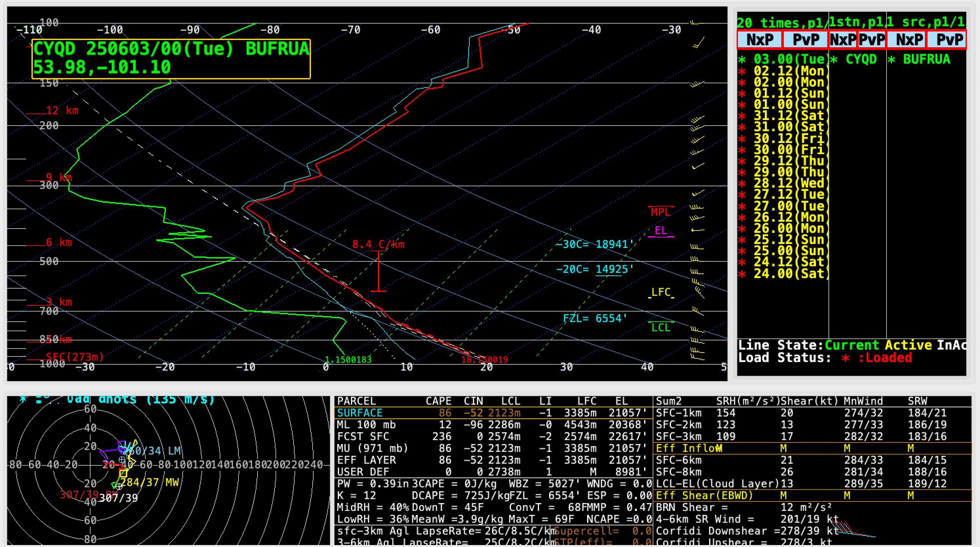980x547 pixels.
Task: Click the PvP button under '20 times'
Action: click(806, 40)
